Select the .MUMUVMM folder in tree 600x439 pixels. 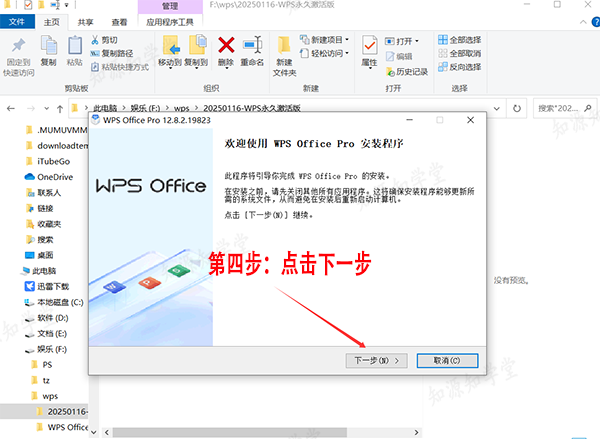(57, 130)
